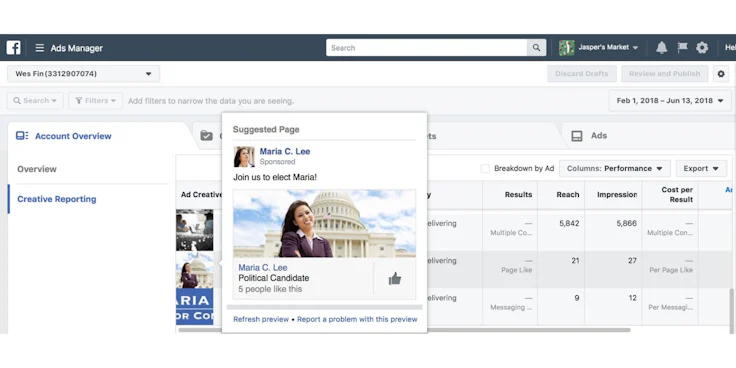Open the Filters dropdown
The image size is (736, 368).
(96, 100)
